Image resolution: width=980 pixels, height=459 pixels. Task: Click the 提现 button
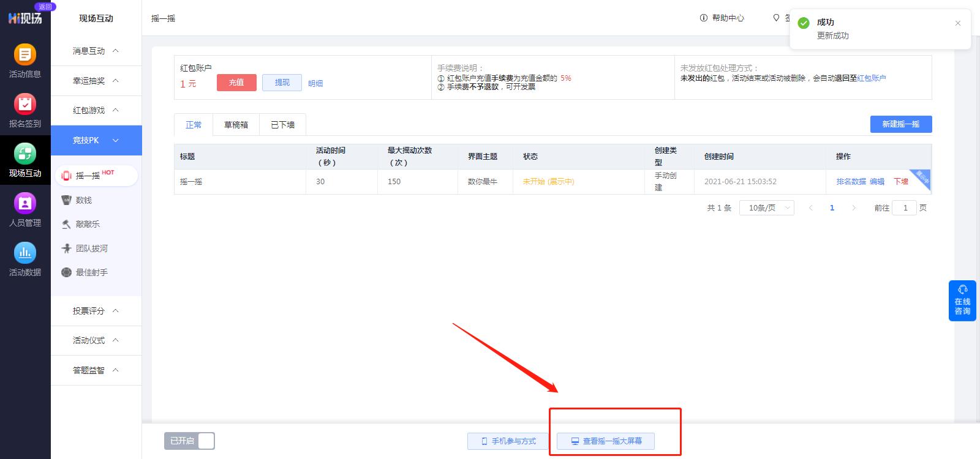pos(282,83)
